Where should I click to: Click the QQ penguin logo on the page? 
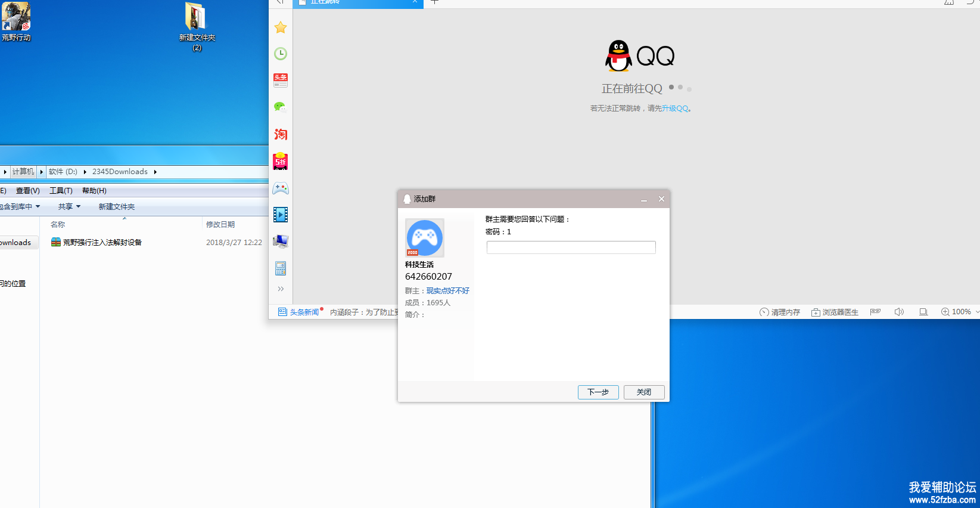(619, 56)
